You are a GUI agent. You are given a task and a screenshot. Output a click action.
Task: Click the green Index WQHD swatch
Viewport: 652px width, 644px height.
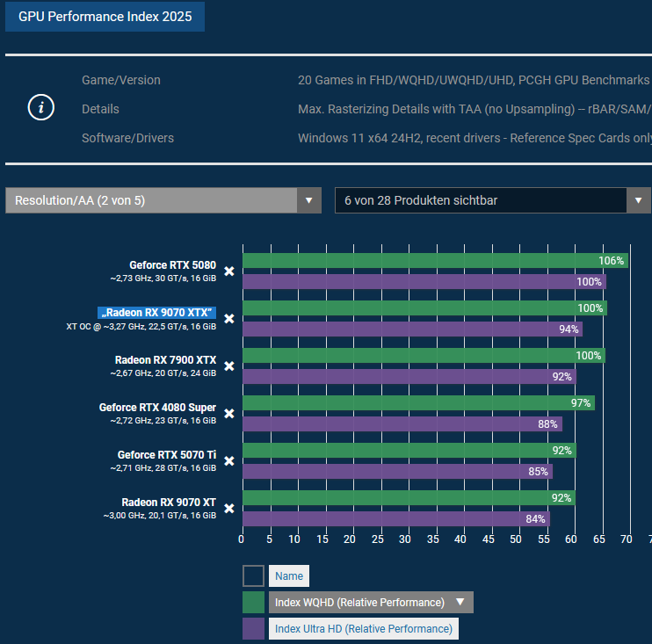coord(253,602)
